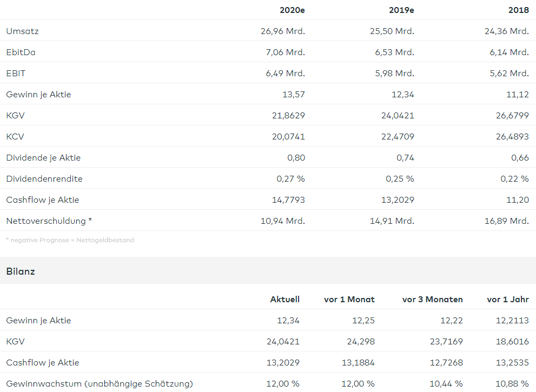Select the KCV row label
The height and width of the screenshot is (392, 536).
pos(15,137)
